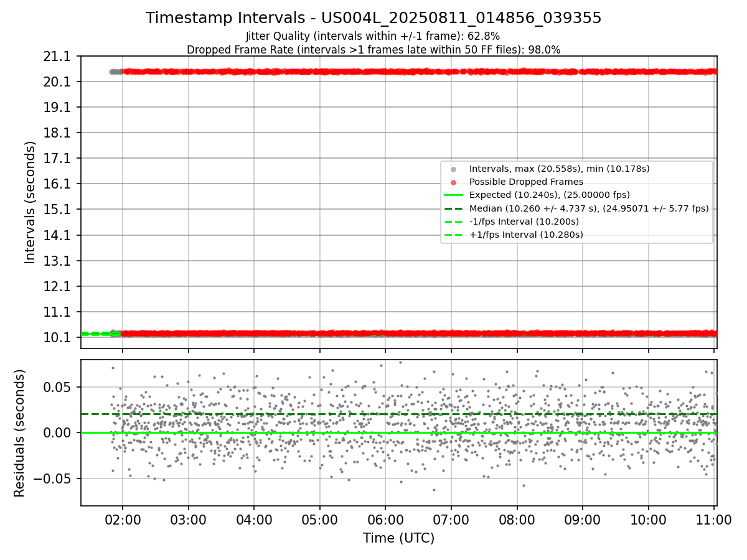Click the red marker beside Possible Dropped Frames

point(453,182)
